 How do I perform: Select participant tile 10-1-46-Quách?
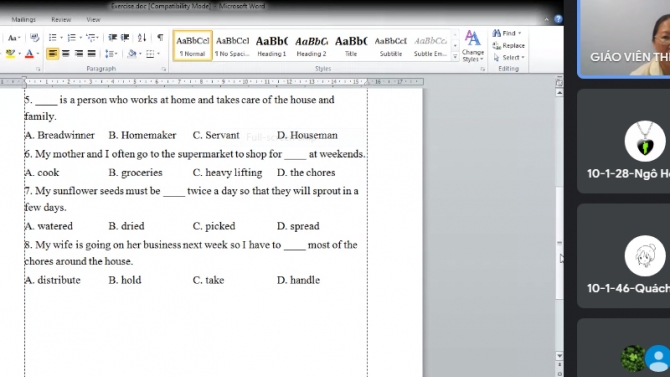(x=623, y=256)
